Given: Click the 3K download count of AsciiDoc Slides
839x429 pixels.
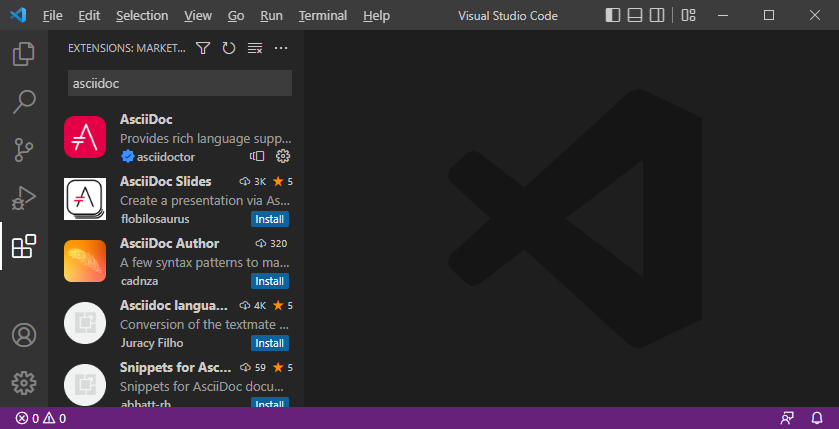Looking at the screenshot, I should click(x=253, y=182).
